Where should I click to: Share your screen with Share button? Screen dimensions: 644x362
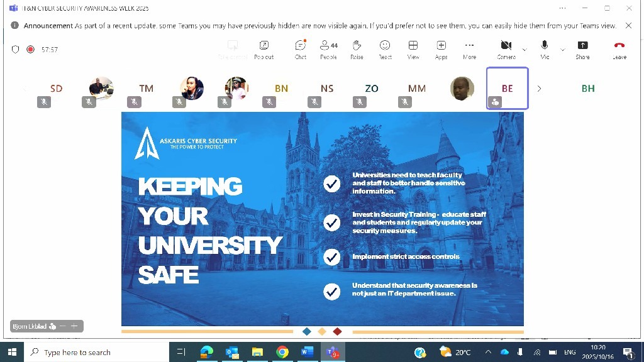[x=583, y=49]
